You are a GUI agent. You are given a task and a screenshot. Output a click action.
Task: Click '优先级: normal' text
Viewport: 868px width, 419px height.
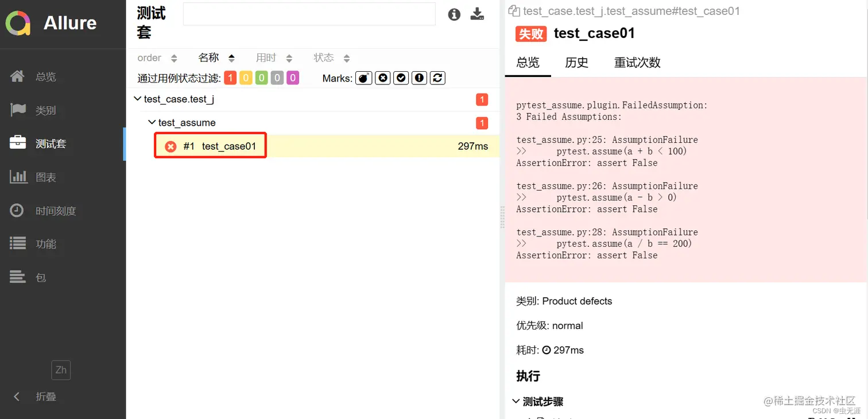pyautogui.click(x=549, y=325)
